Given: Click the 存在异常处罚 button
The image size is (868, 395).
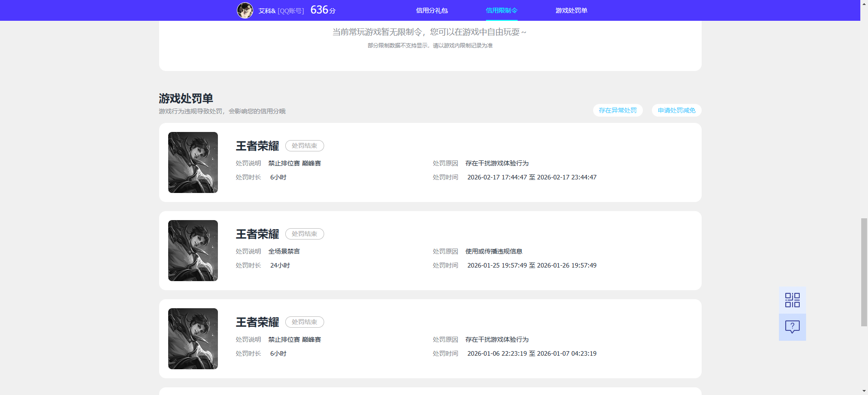Looking at the screenshot, I should 618,110.
